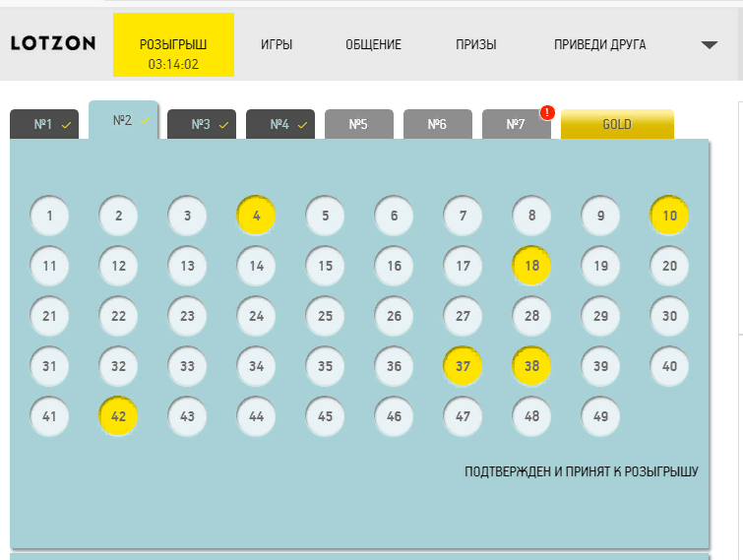
Task: Select number ball 17
Action: click(463, 266)
